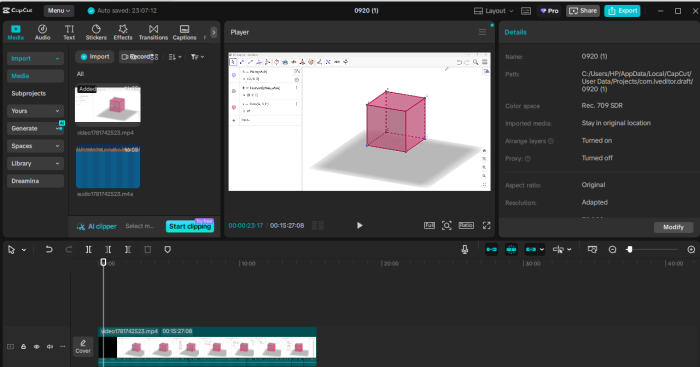Mute the video track audio
Viewport: 700px width, 367px height.
50,346
